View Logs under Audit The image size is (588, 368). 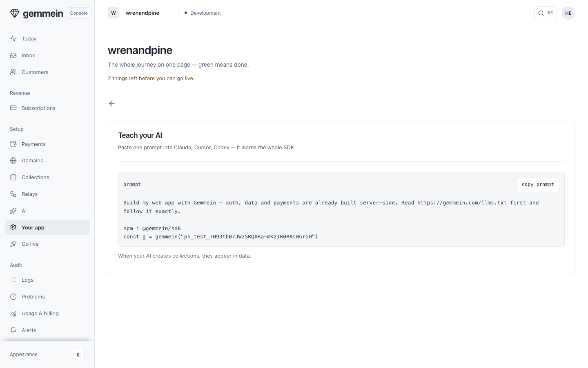pyautogui.click(x=47, y=280)
